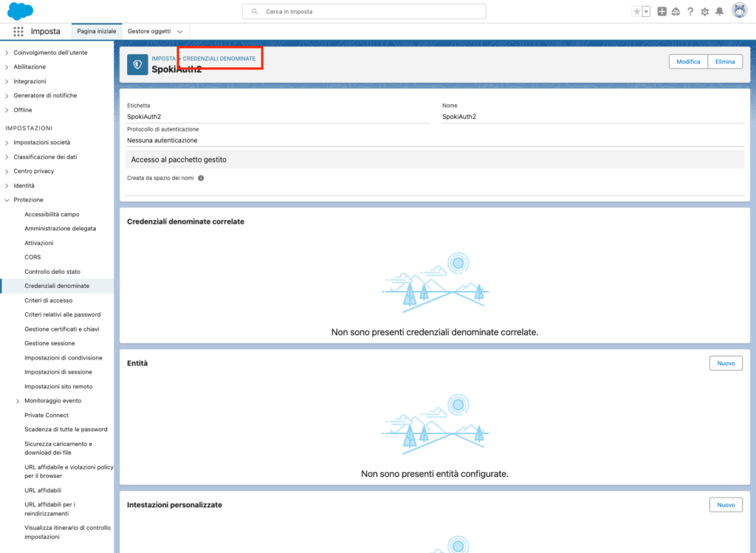This screenshot has width=756, height=553.
Task: Open the setup gear icon
Action: click(704, 12)
